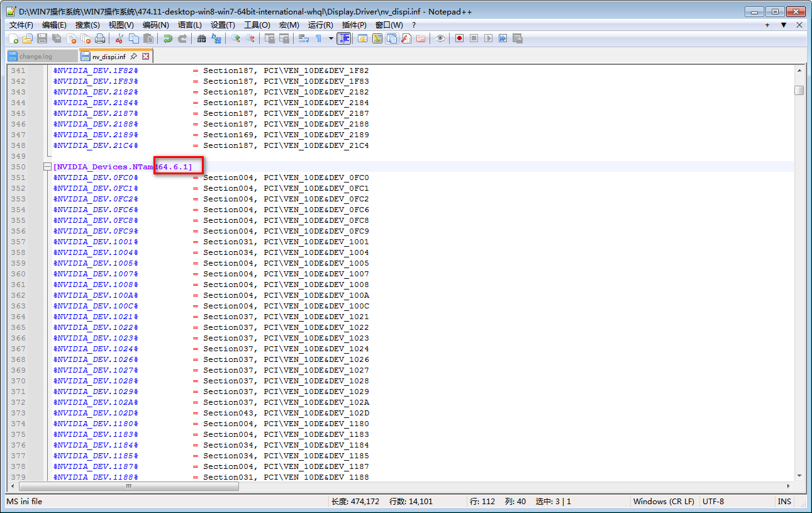Toggle the Document List panel icon
The width and height of the screenshot is (812, 513).
(x=392, y=38)
